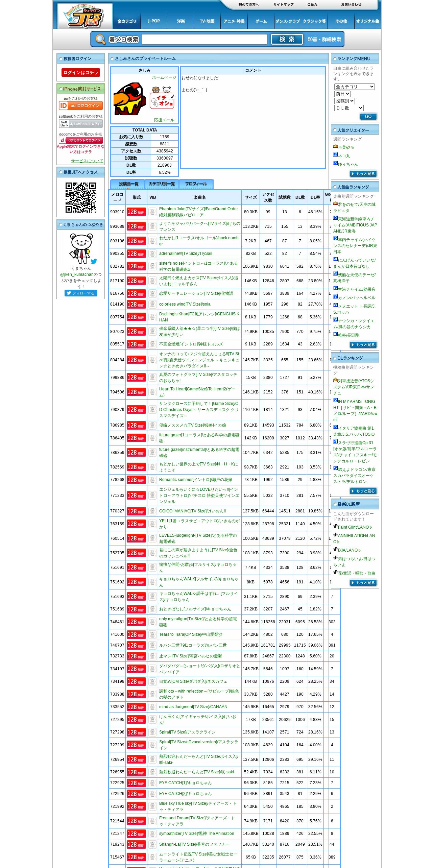Click the 128和音 icon for melody 786985

tap(136, 425)
